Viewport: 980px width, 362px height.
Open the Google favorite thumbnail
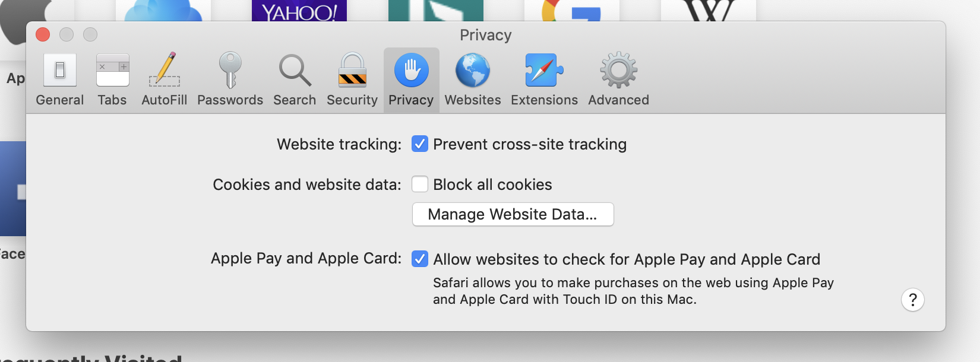(571, 10)
